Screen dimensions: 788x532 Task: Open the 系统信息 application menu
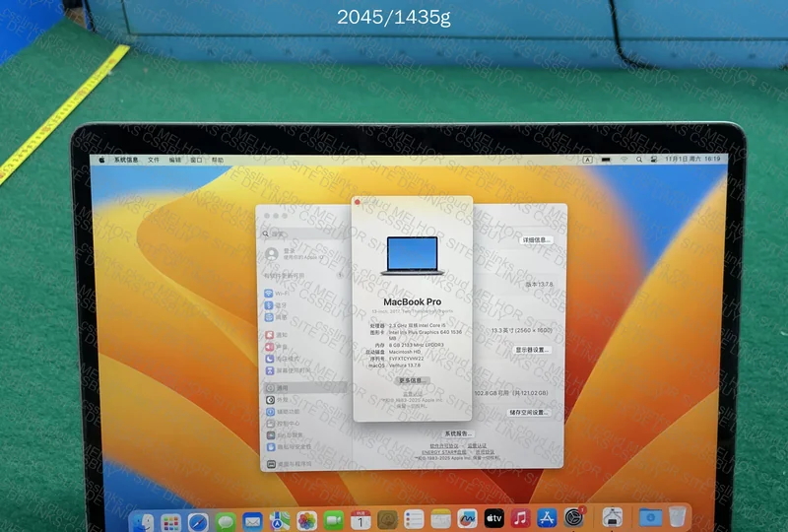click(x=126, y=160)
